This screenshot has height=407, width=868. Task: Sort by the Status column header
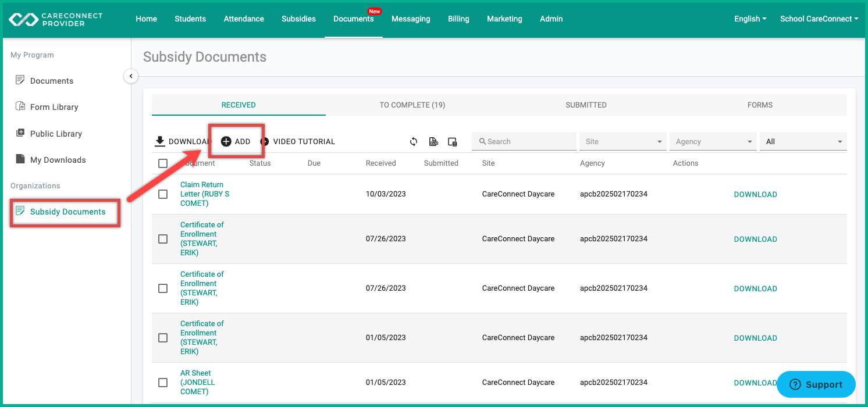260,163
